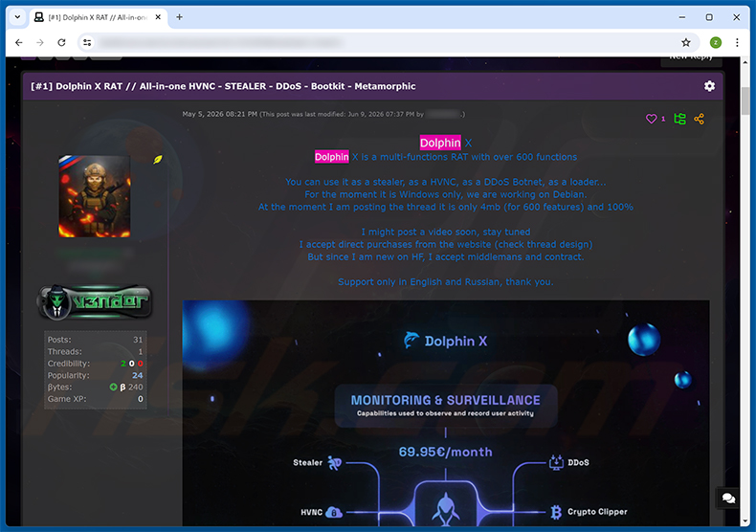Like the post with heart icon
Image resolution: width=756 pixels, height=532 pixels.
point(651,119)
